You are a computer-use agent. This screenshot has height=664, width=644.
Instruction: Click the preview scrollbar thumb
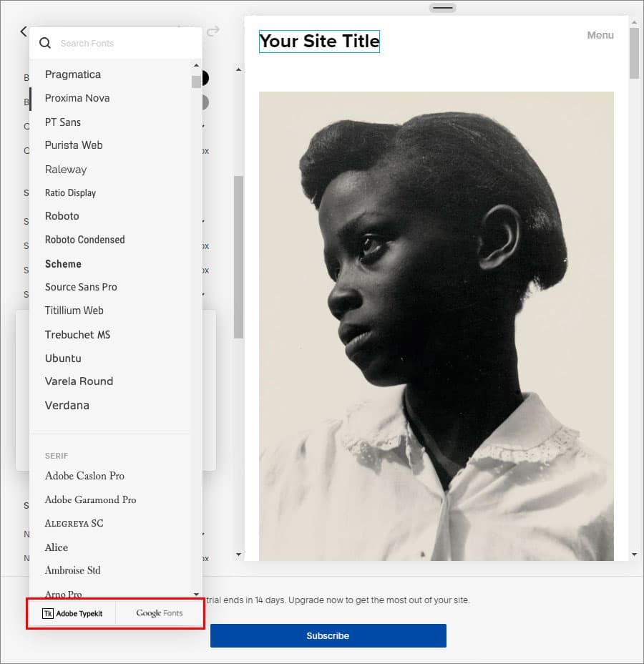(634, 53)
